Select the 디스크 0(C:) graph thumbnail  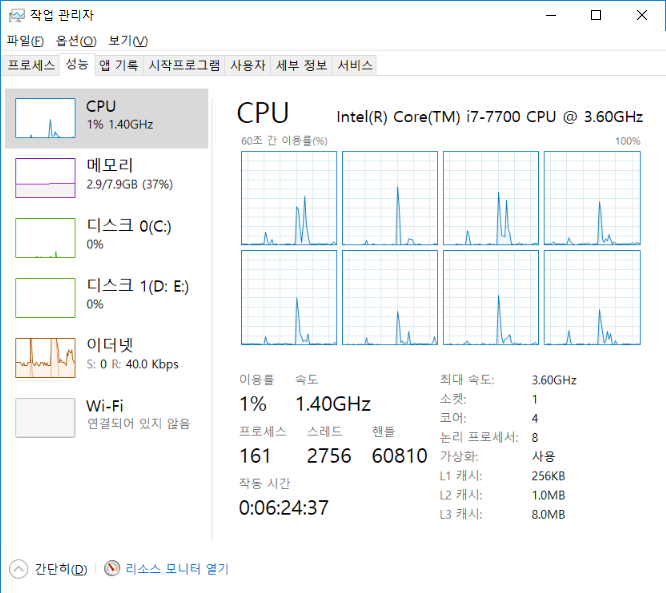(45, 238)
